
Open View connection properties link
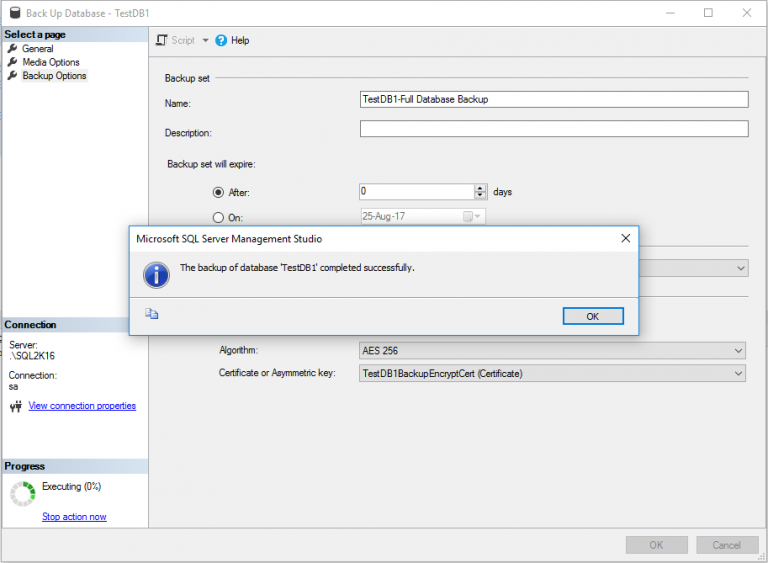pos(82,406)
